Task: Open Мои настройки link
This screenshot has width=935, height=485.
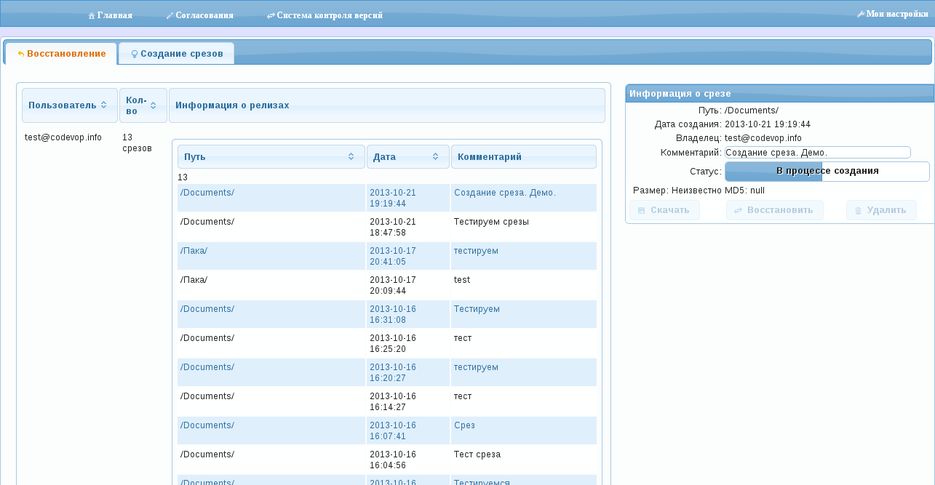Action: pyautogui.click(x=897, y=14)
